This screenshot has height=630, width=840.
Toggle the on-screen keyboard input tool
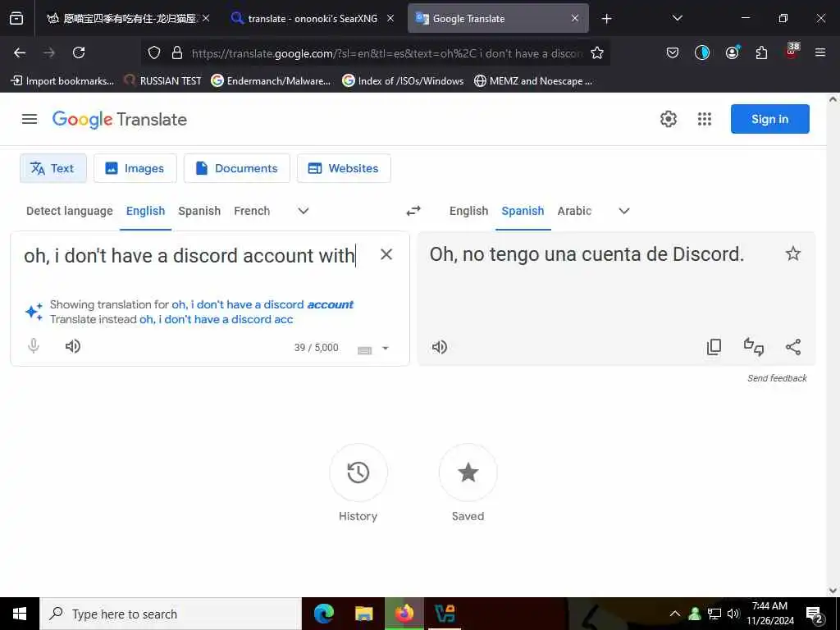pyautogui.click(x=364, y=350)
